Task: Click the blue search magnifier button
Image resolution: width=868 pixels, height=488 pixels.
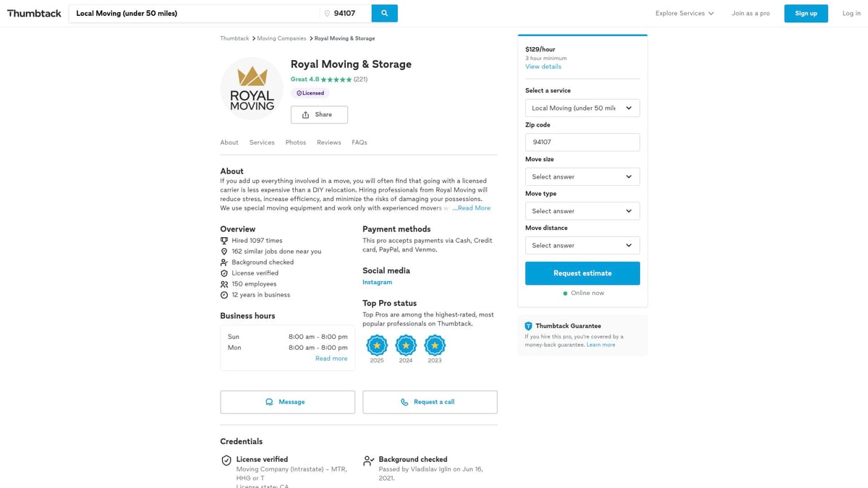Action: tap(384, 13)
